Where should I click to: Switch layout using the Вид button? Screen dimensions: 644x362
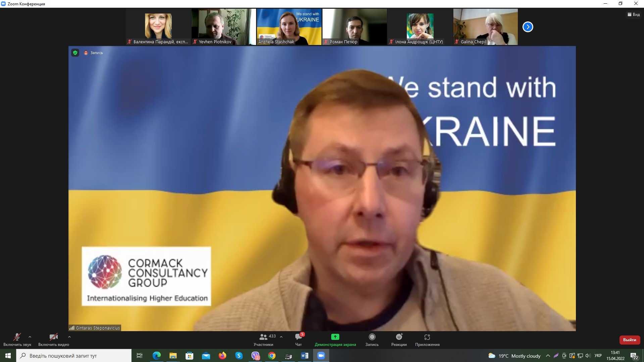(x=634, y=14)
